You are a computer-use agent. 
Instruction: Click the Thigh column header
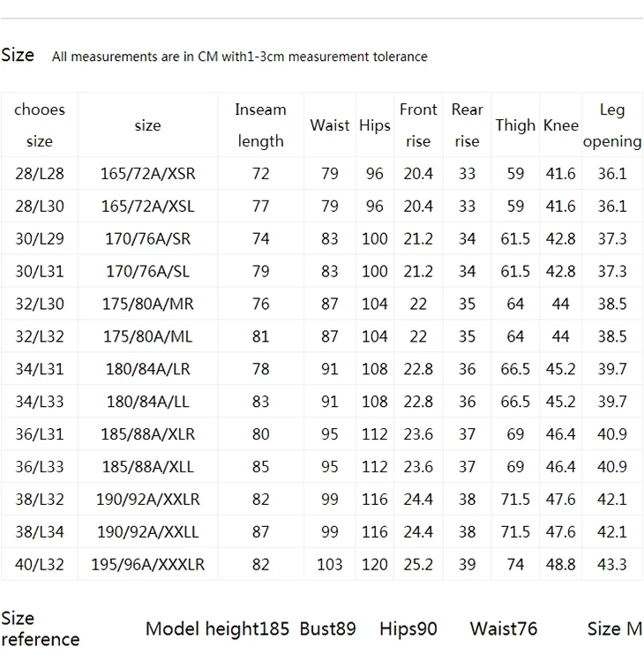(515, 125)
